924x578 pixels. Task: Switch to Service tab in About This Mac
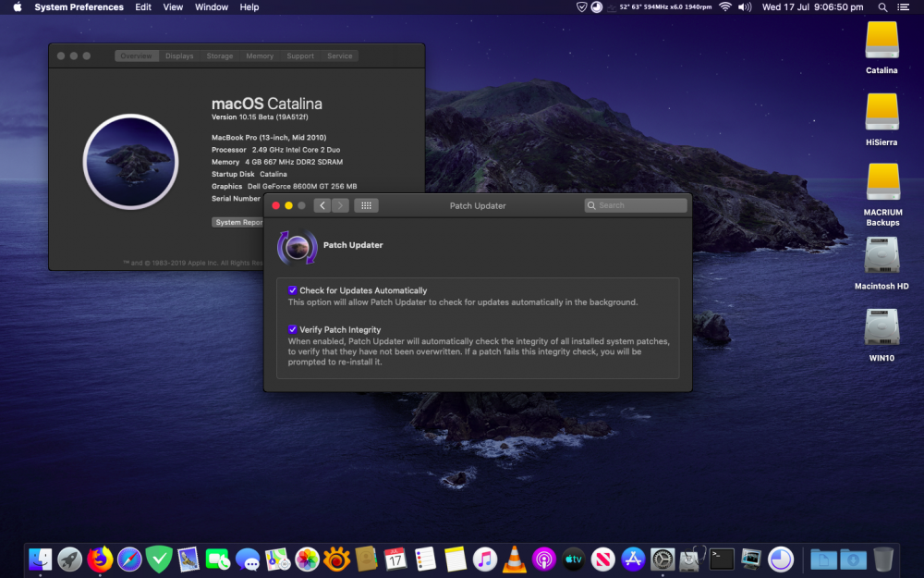click(340, 56)
